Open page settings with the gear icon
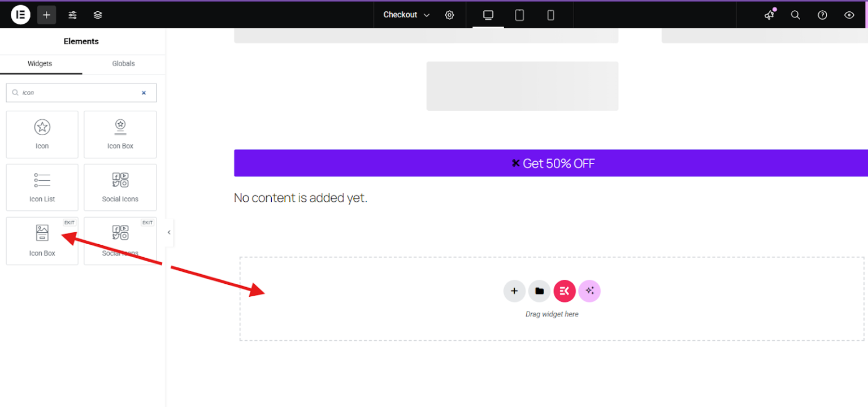This screenshot has width=868, height=407. [x=449, y=15]
